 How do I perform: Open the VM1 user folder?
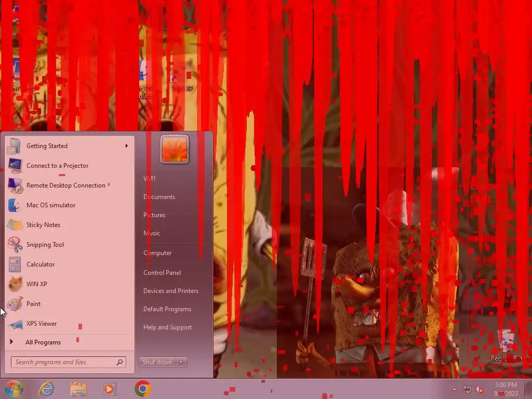pyautogui.click(x=149, y=179)
